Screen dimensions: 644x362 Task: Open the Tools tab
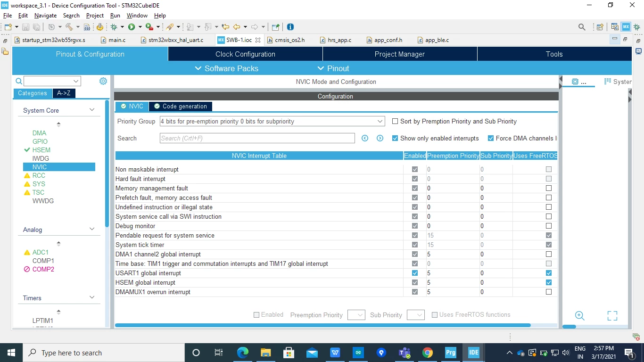tap(554, 54)
